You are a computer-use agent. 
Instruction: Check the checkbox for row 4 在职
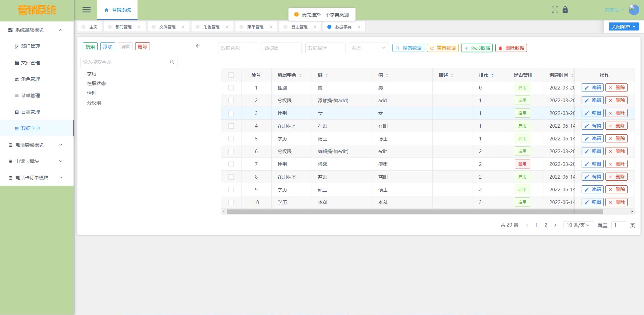point(231,126)
